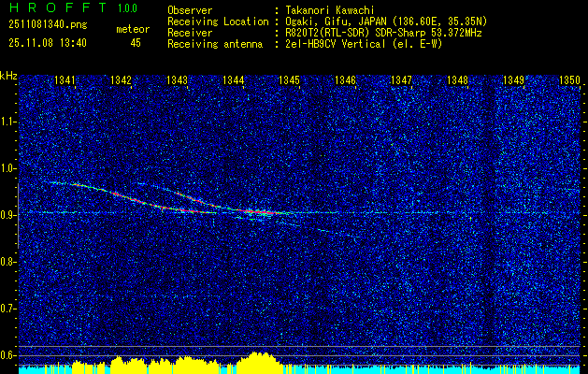The height and width of the screenshot is (374, 588).
Task: Select the meteor count value 45
Action: pyautogui.click(x=136, y=43)
